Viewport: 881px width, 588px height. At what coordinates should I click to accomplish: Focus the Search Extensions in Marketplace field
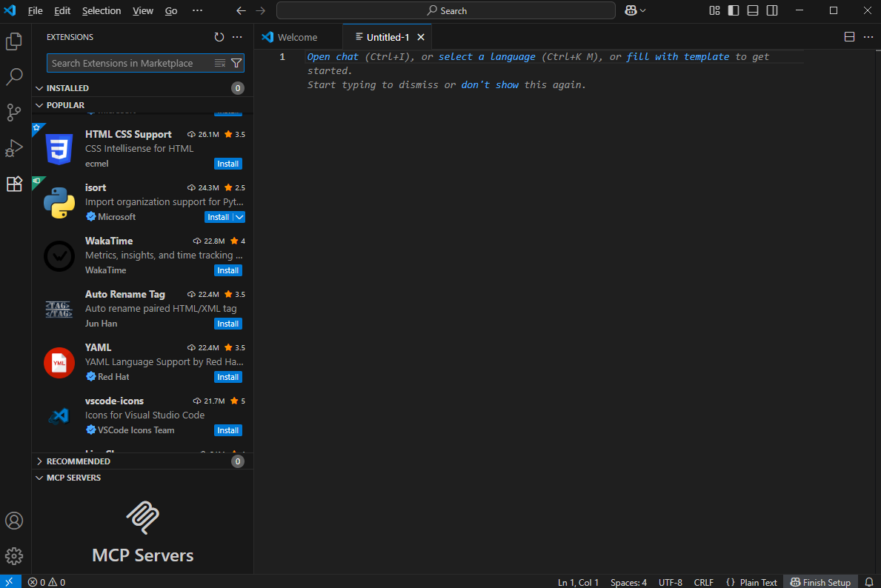point(145,64)
